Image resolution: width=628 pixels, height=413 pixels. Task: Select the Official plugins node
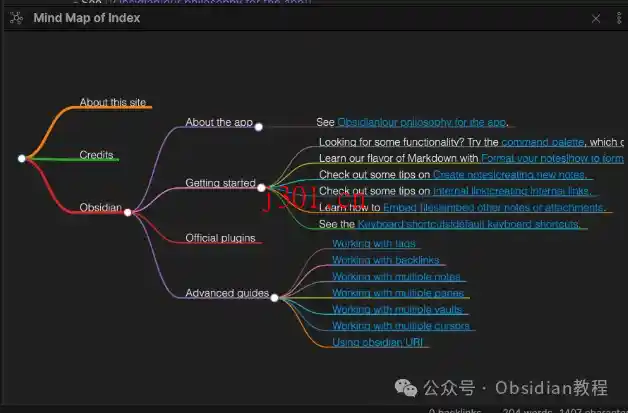tap(220, 238)
